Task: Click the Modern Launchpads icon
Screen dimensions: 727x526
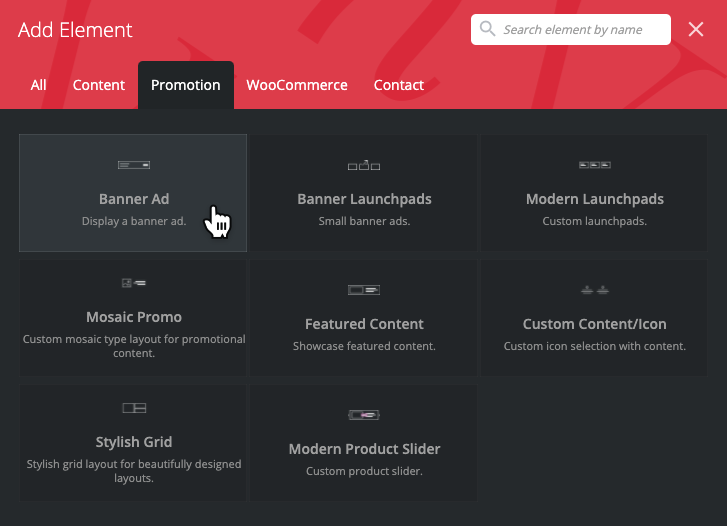Action: pos(595,164)
